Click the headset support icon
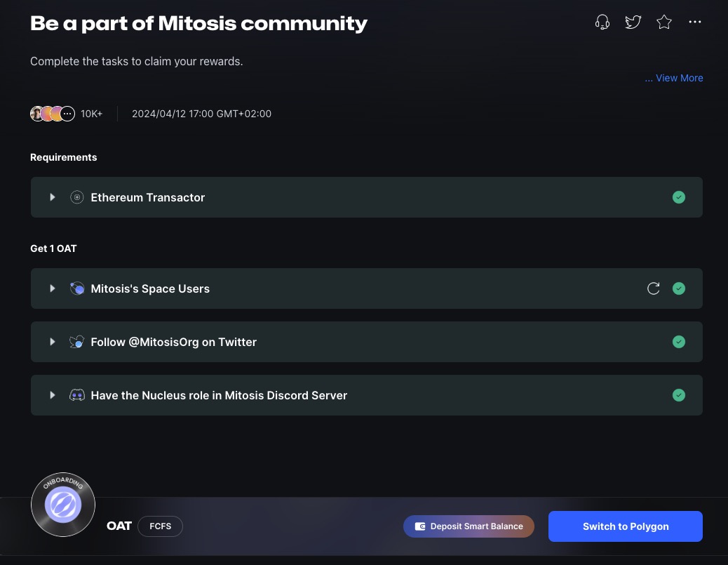728x565 pixels. 602,22
